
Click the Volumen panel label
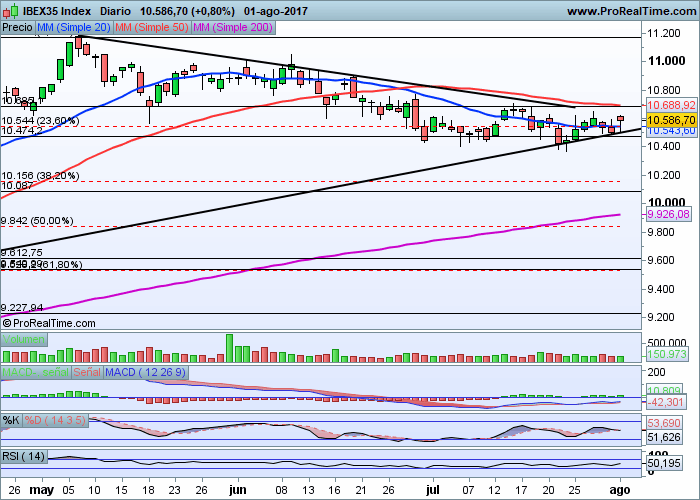[24, 339]
